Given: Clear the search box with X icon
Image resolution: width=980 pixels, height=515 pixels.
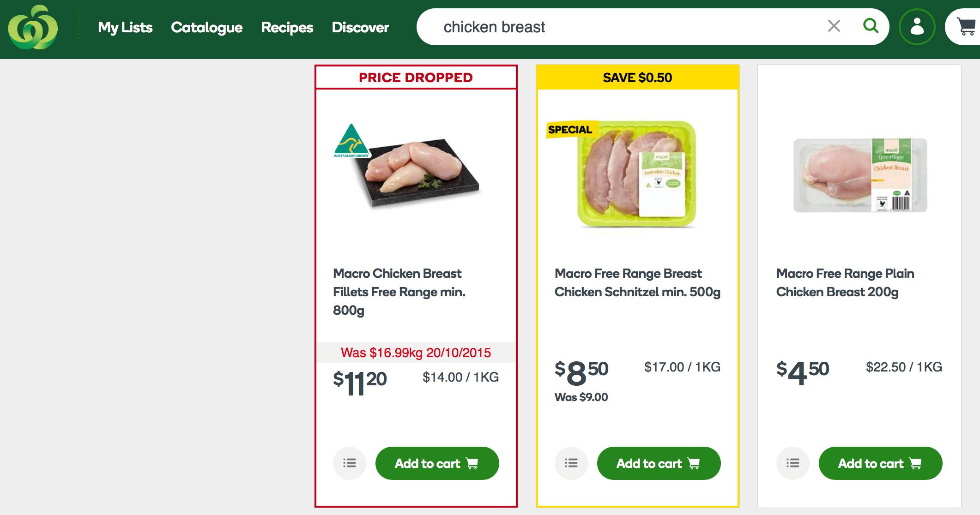Looking at the screenshot, I should coord(834,26).
